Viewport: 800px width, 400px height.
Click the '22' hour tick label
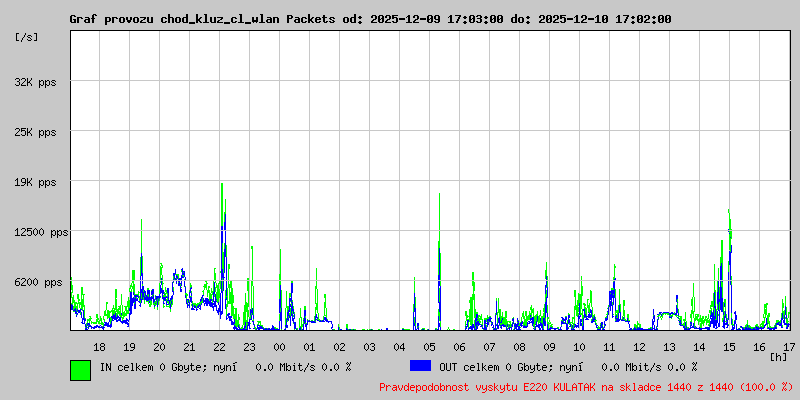click(x=219, y=347)
